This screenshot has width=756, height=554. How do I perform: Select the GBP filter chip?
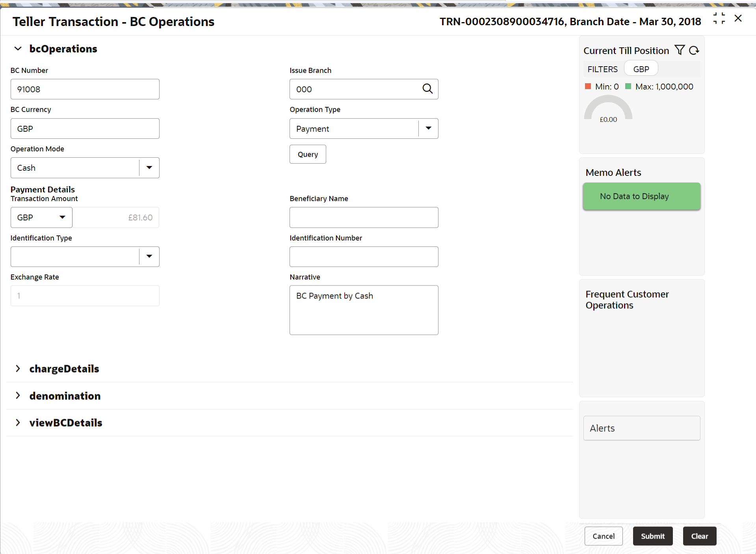641,69
